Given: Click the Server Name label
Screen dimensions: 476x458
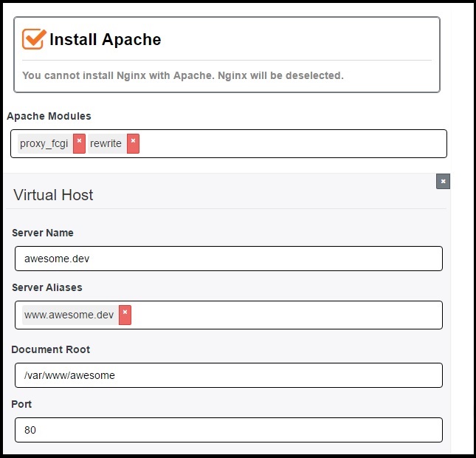Looking at the screenshot, I should pyautogui.click(x=43, y=233).
